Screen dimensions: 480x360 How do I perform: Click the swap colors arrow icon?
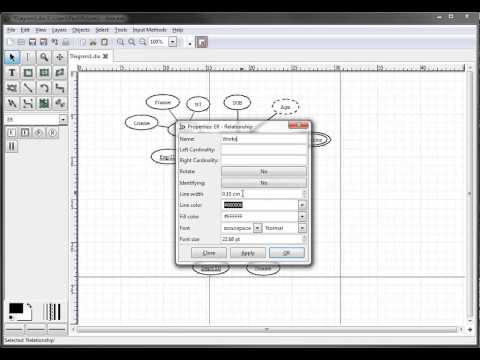29,306
